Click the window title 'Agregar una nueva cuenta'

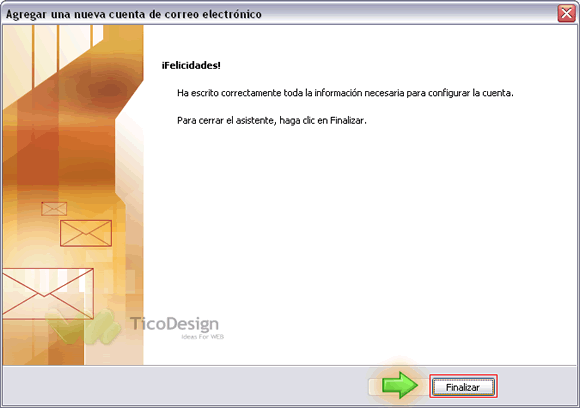point(134,14)
